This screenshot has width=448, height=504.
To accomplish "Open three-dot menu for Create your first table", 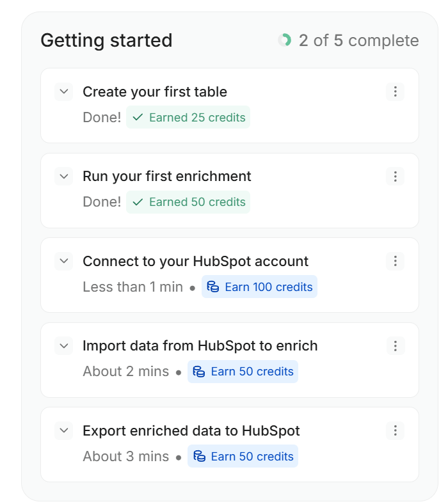I will pos(396,91).
